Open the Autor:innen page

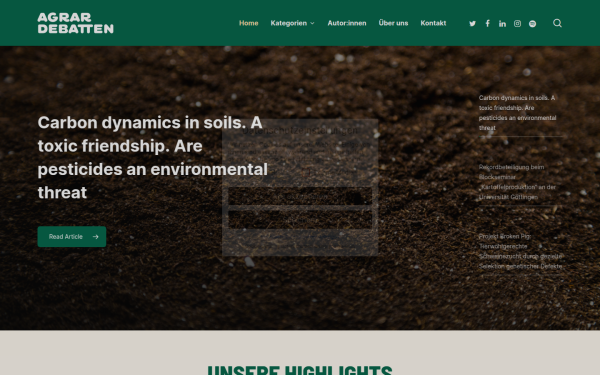347,23
